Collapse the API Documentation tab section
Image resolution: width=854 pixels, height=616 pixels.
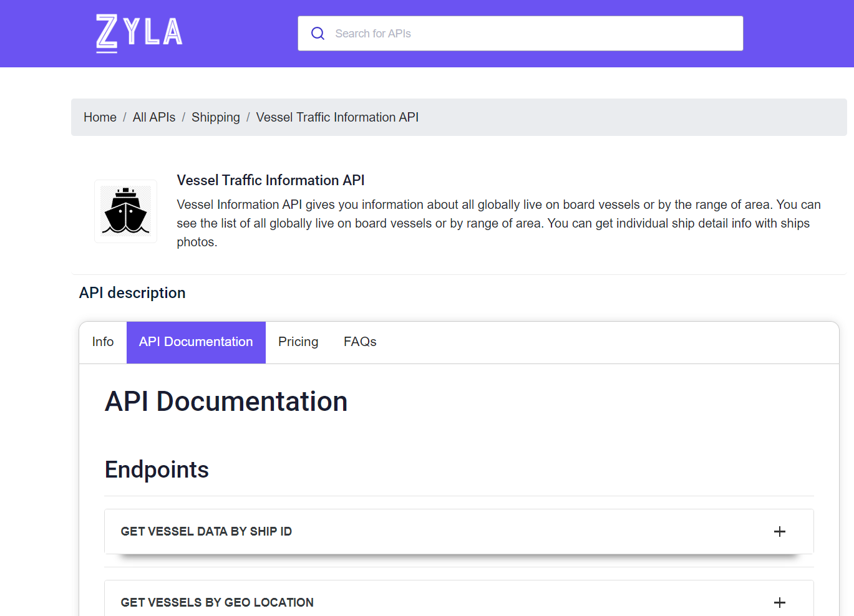[x=196, y=342]
